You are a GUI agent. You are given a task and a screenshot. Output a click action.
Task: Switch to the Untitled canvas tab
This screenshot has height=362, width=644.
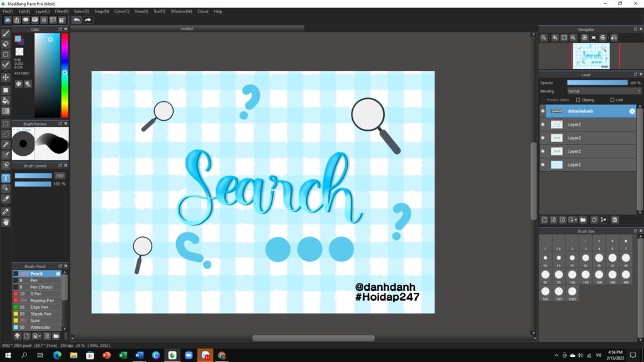coord(187,29)
